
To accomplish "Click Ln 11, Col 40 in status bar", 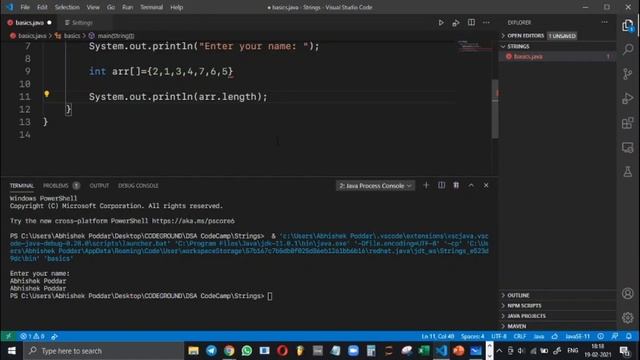I will click(x=438, y=336).
